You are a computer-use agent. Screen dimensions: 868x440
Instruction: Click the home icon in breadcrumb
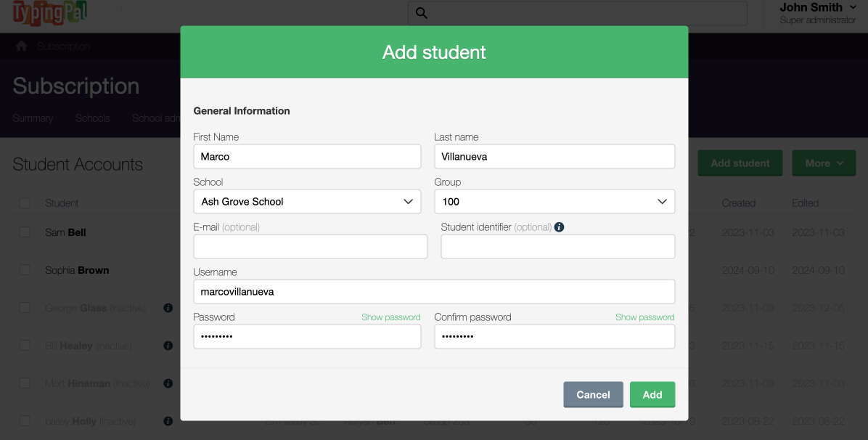(x=21, y=46)
